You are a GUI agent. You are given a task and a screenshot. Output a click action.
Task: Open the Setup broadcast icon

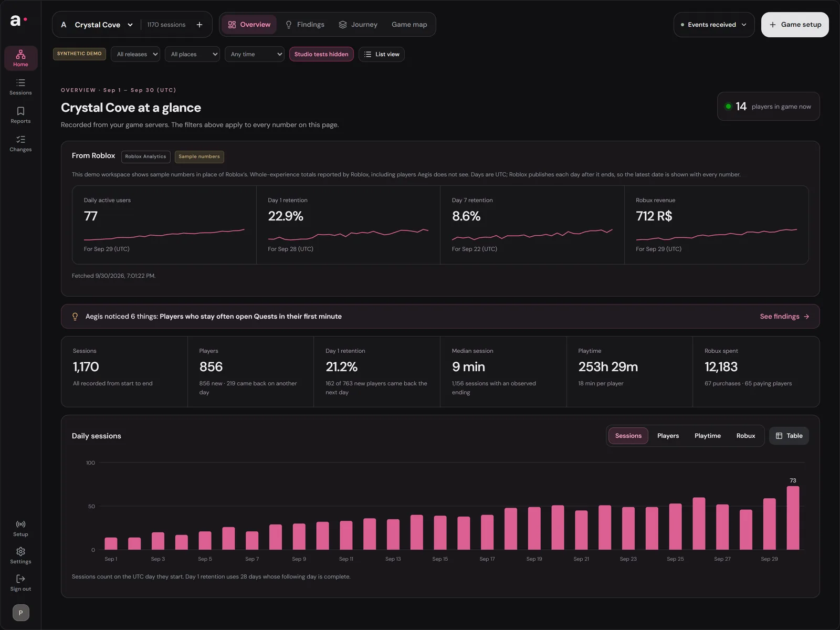(20, 528)
